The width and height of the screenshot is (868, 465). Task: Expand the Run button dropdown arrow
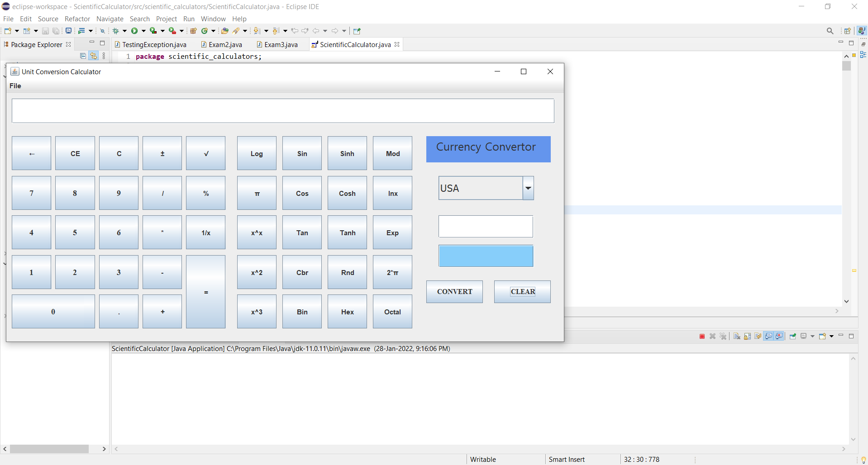pyautogui.click(x=143, y=30)
